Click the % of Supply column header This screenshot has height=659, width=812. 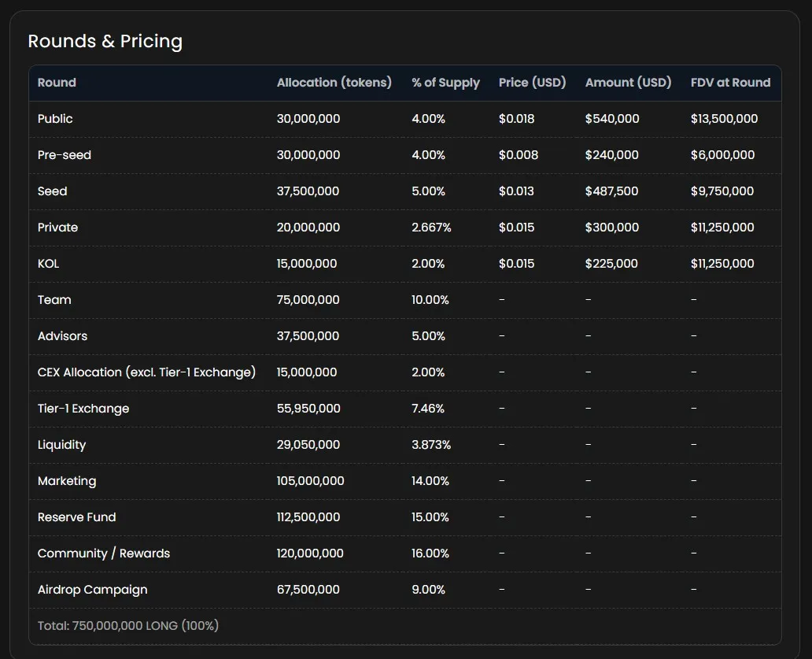(x=445, y=82)
